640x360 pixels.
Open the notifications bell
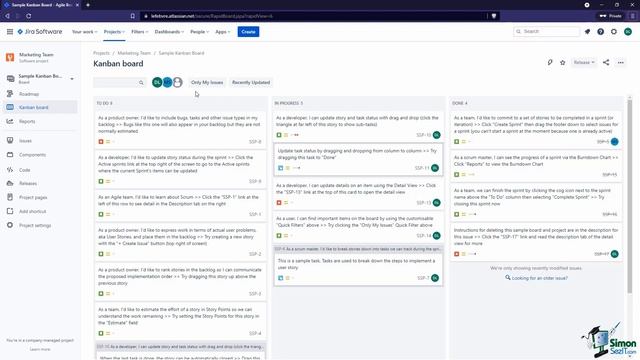[x=587, y=31]
